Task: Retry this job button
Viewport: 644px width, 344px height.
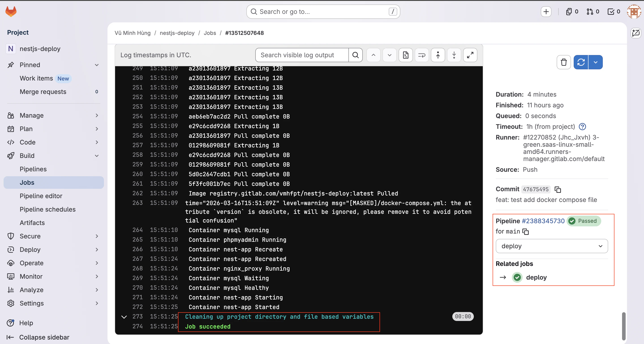Action: [x=581, y=62]
